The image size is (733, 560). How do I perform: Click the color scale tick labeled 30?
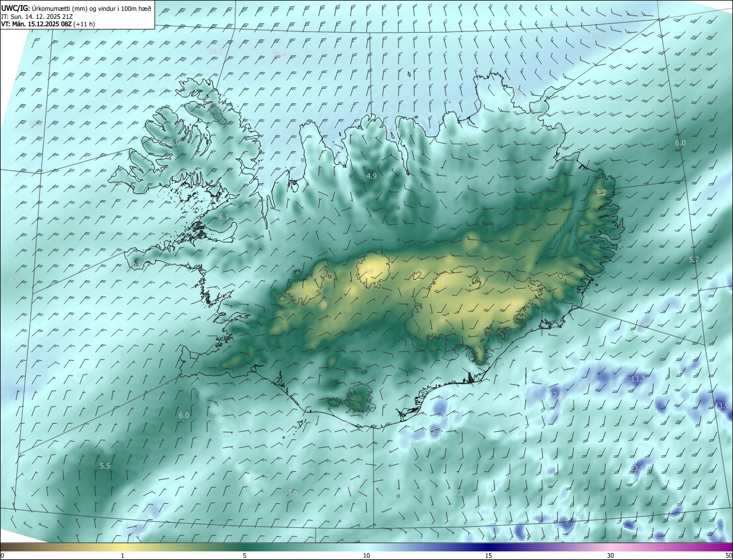click(x=610, y=555)
